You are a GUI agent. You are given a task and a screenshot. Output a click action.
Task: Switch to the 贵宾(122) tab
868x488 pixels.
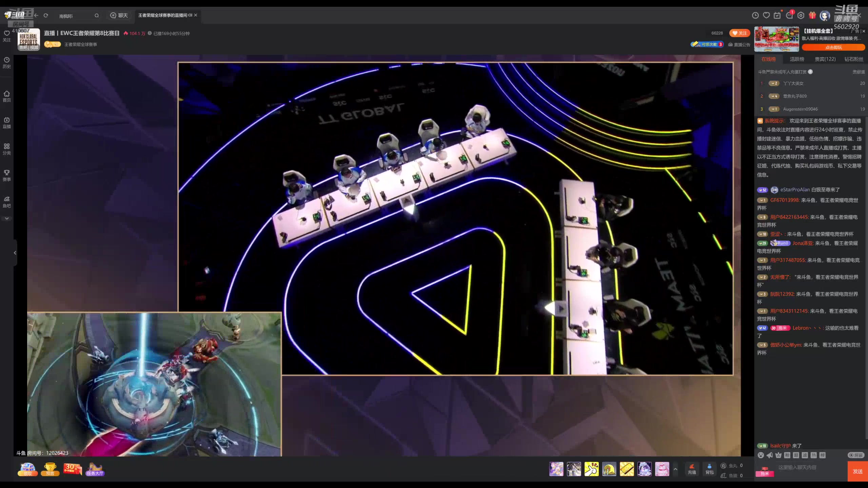coord(825,59)
